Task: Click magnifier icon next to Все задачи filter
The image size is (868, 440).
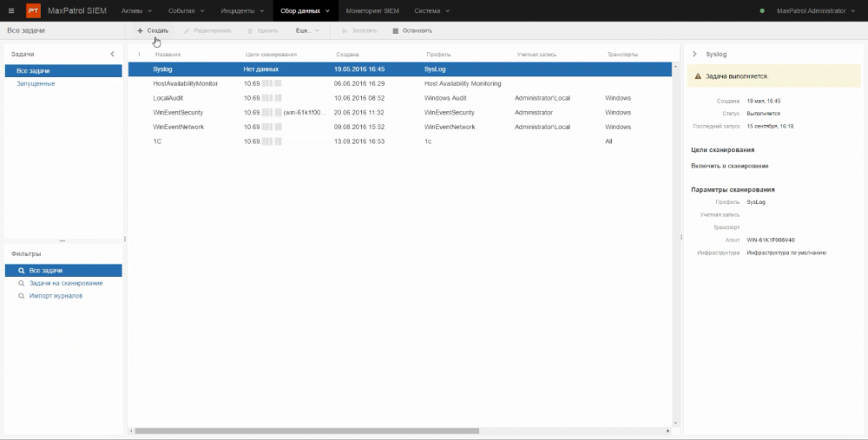Action: click(21, 271)
